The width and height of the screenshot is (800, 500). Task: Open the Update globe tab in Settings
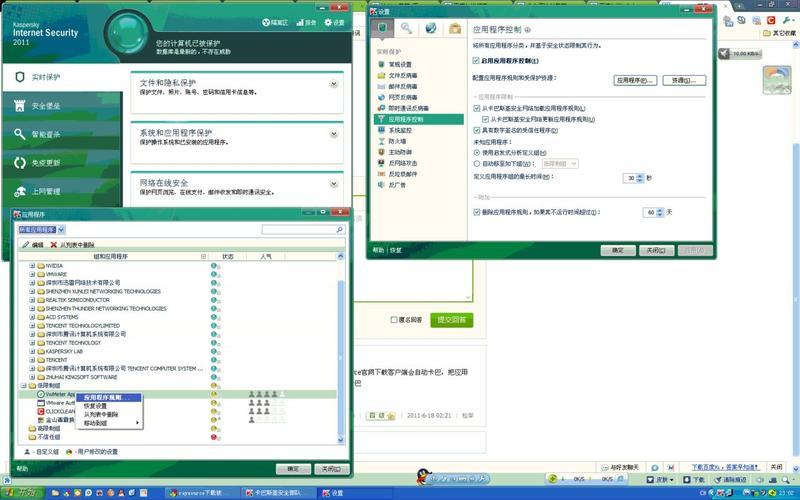[x=431, y=29]
